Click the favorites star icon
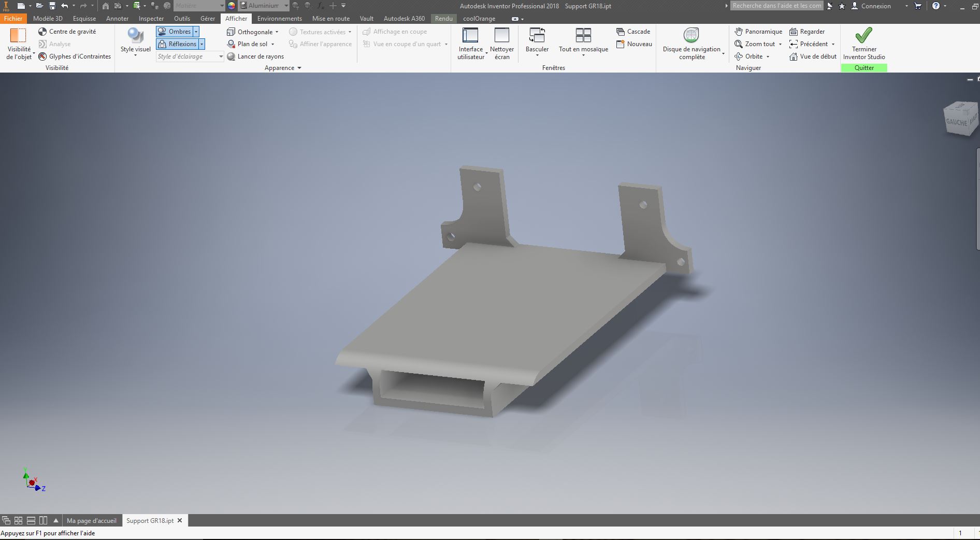The width and height of the screenshot is (980, 540). coord(842,6)
